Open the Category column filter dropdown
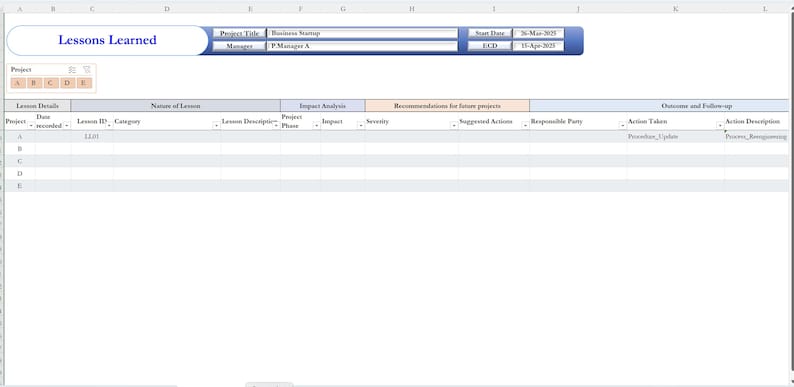 (217, 126)
